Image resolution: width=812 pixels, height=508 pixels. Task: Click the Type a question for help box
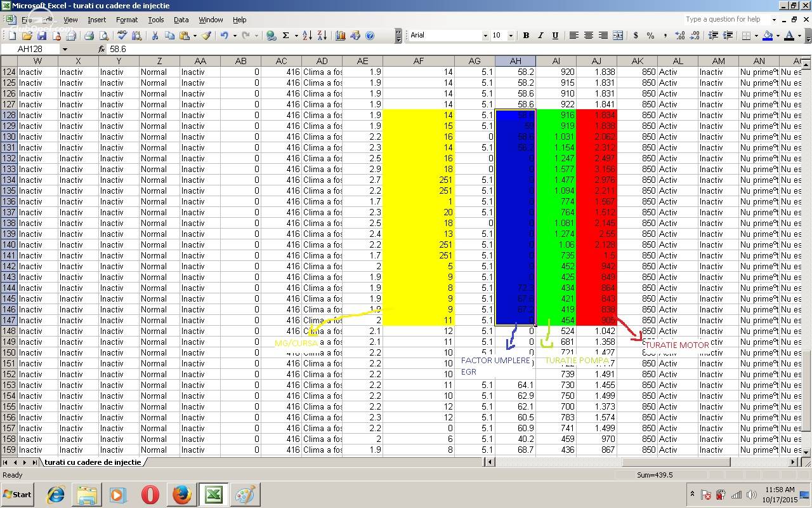pos(727,20)
